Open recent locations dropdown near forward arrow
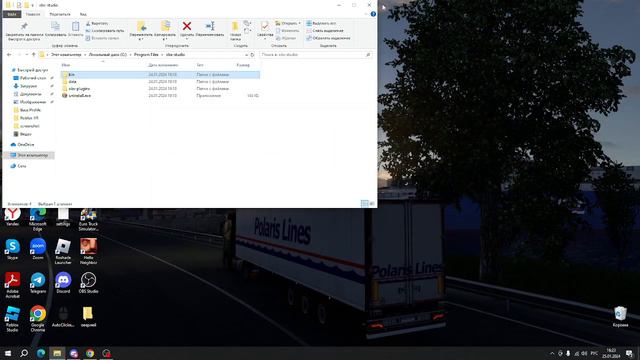 pyautogui.click(x=27, y=55)
